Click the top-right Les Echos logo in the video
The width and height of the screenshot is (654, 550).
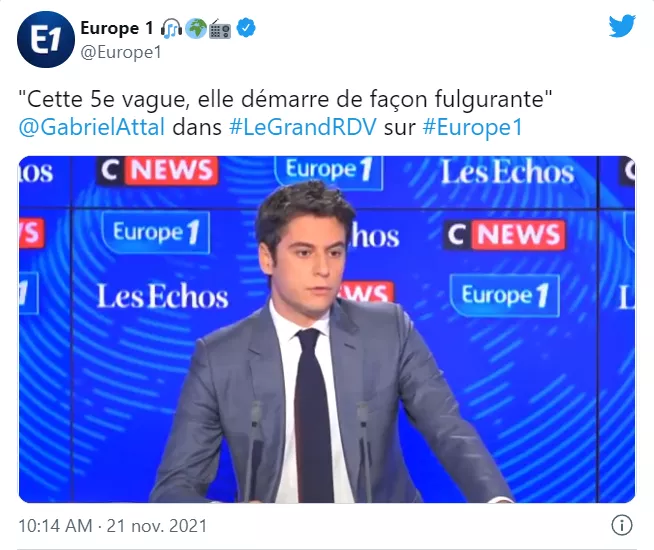(x=508, y=172)
